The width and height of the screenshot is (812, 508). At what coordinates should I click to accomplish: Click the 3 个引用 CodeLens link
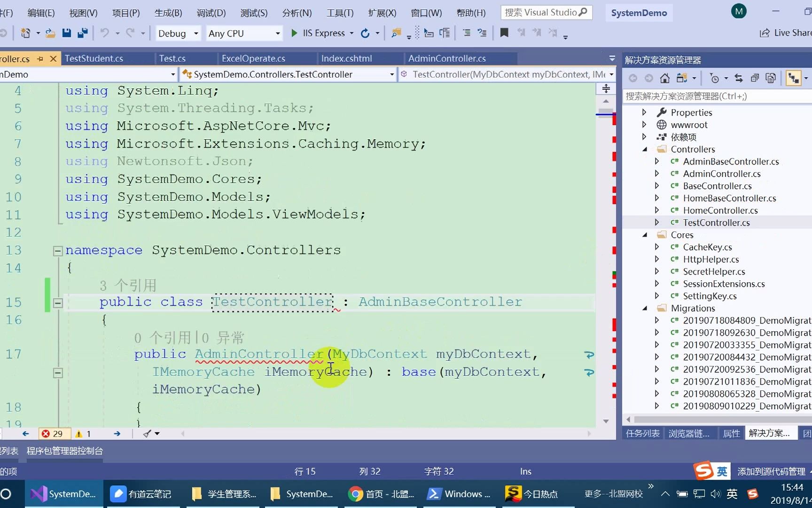point(128,286)
